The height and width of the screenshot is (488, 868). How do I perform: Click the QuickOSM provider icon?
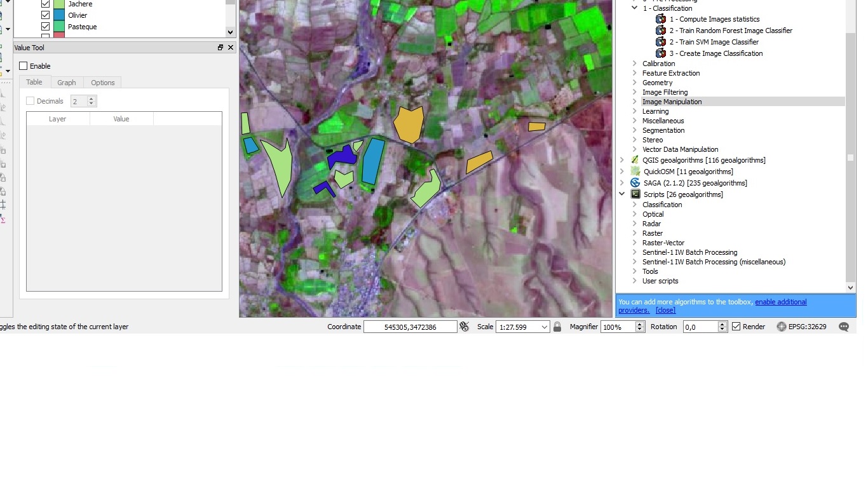tap(635, 172)
